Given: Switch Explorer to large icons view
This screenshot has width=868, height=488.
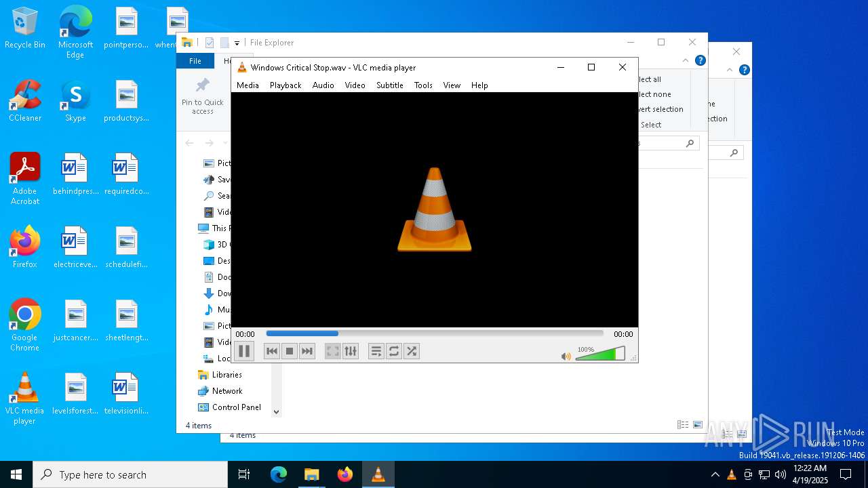Looking at the screenshot, I should click(x=698, y=425).
